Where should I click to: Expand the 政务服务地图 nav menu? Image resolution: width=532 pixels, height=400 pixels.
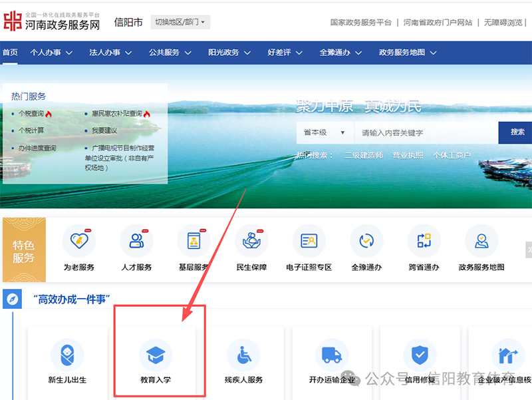[x=408, y=53]
